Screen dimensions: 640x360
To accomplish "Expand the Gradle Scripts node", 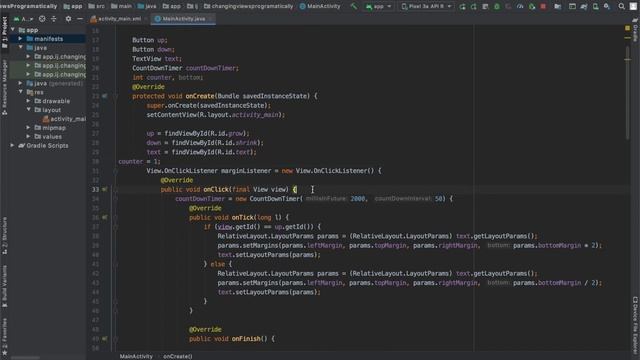I will (x=13, y=146).
